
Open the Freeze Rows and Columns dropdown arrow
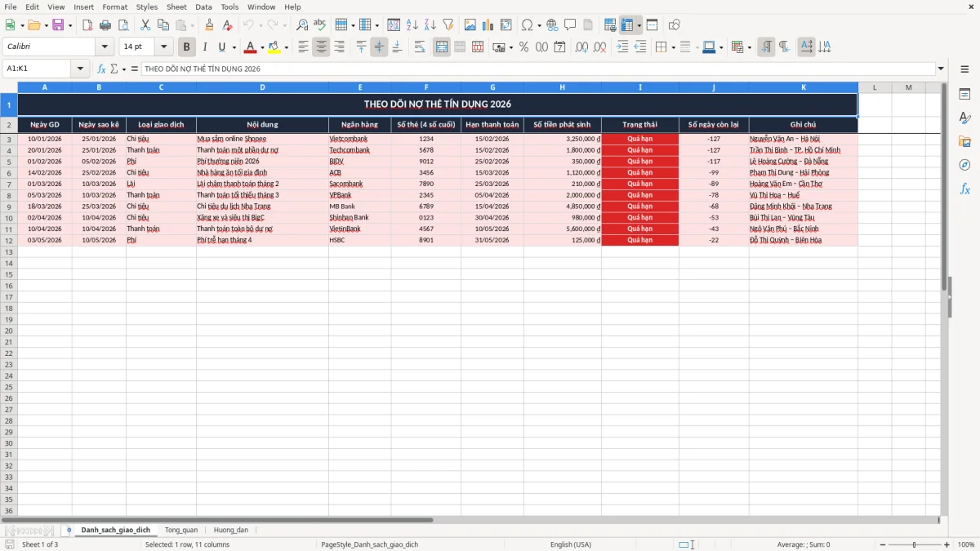(639, 25)
